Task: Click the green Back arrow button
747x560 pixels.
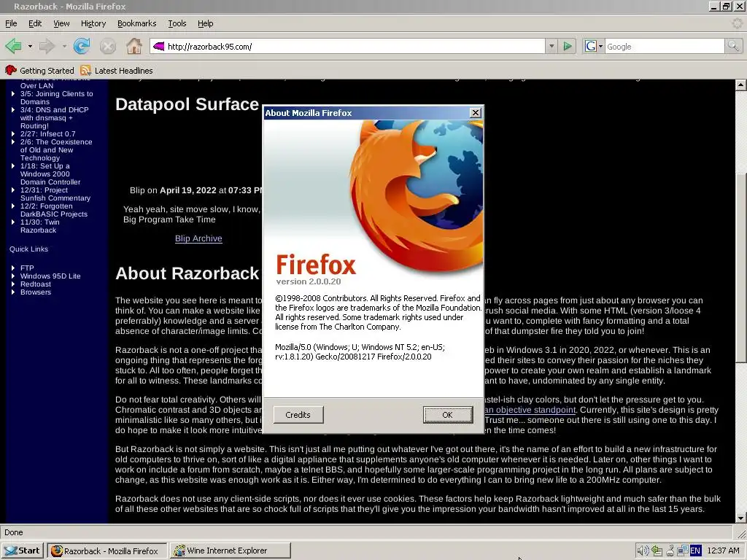Action: tap(13, 46)
